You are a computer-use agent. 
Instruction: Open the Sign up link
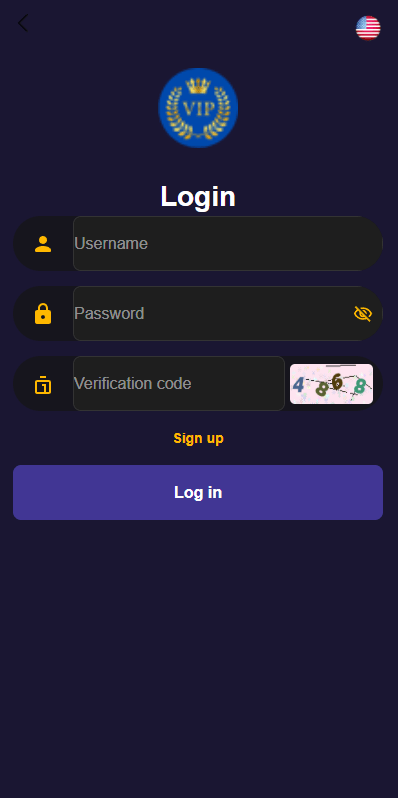pos(198,438)
